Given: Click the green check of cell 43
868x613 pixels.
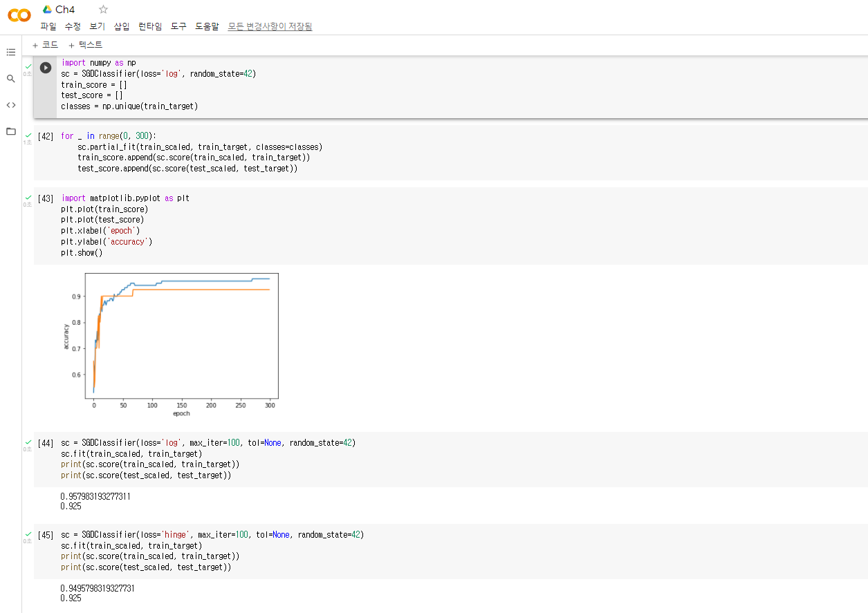Looking at the screenshot, I should (28, 197).
